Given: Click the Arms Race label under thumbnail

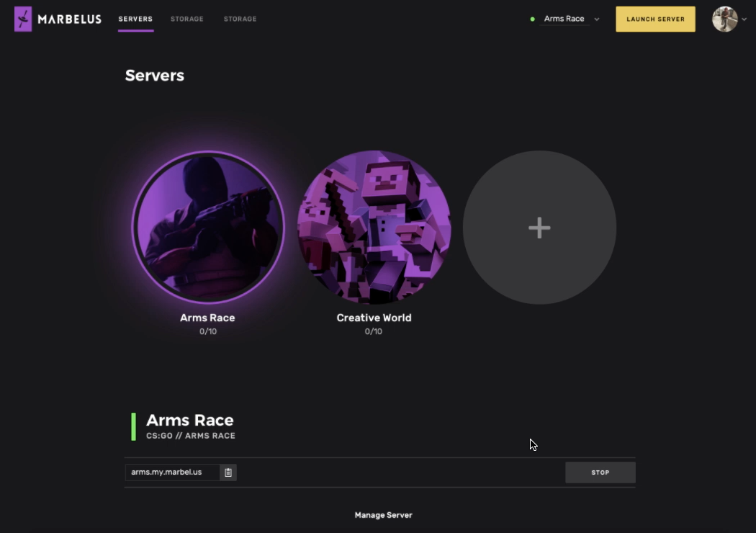Looking at the screenshot, I should click(207, 318).
